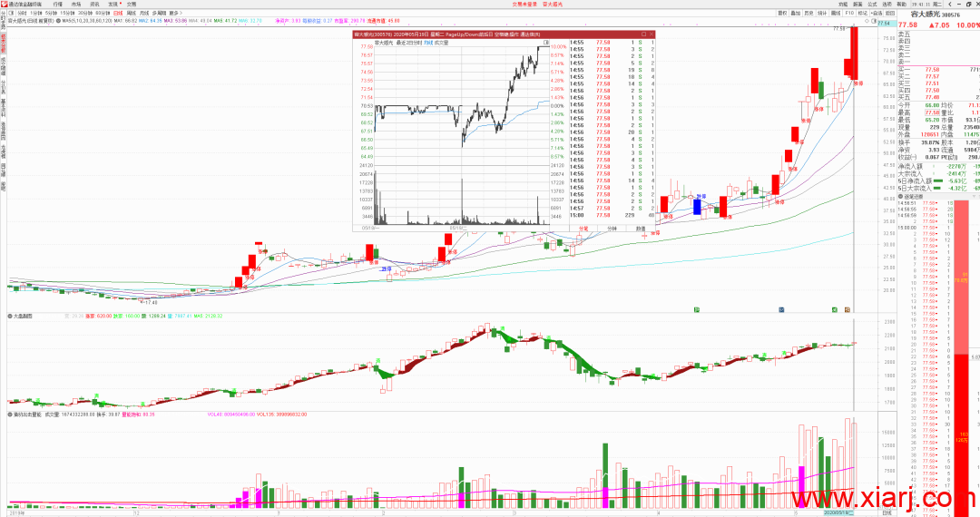Switch to 分时 period

tap(22, 13)
